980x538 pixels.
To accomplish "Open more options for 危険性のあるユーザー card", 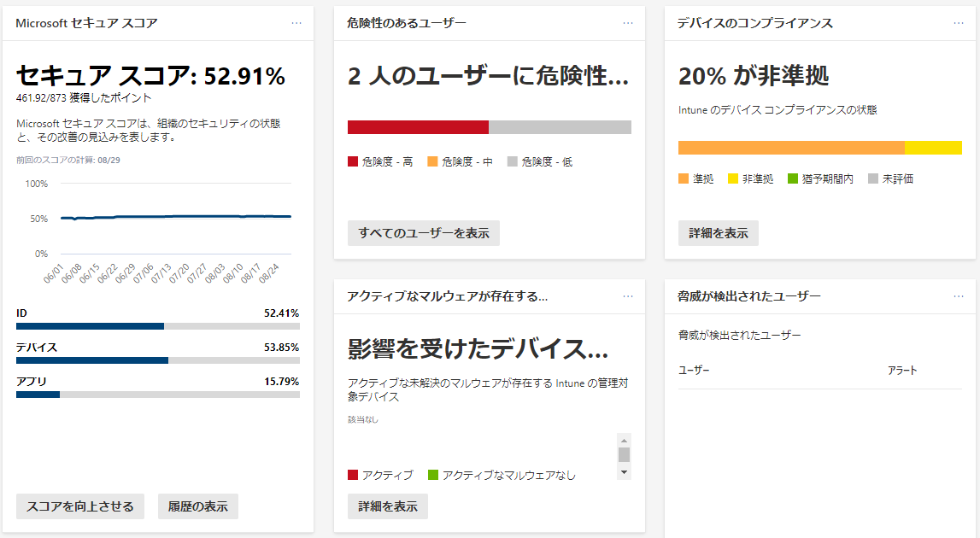I will [x=627, y=23].
